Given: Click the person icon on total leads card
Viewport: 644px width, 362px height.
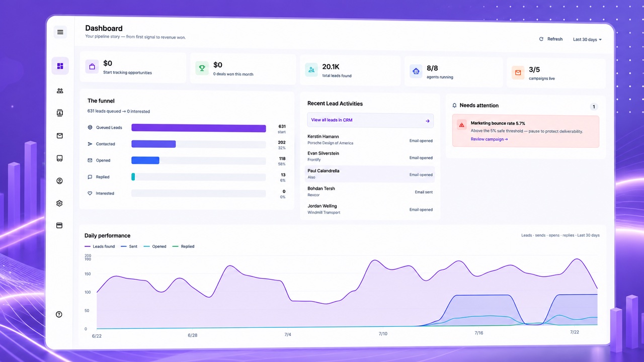Looking at the screenshot, I should tap(311, 70).
